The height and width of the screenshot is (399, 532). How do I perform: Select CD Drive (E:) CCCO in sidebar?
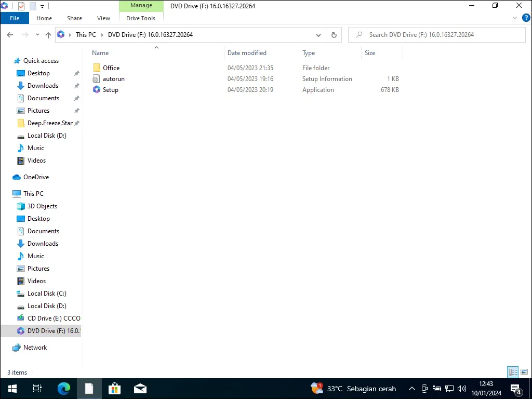pos(51,318)
